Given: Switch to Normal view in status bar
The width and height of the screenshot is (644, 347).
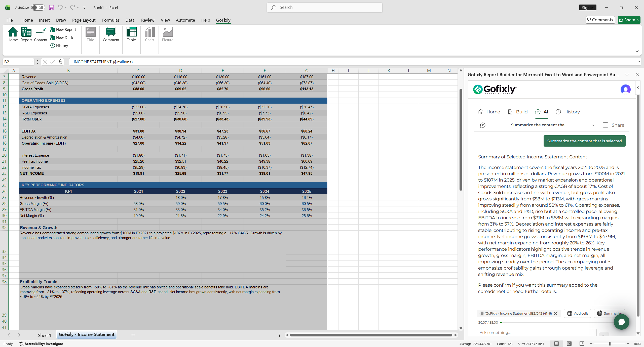Looking at the screenshot, I should 556,344.
